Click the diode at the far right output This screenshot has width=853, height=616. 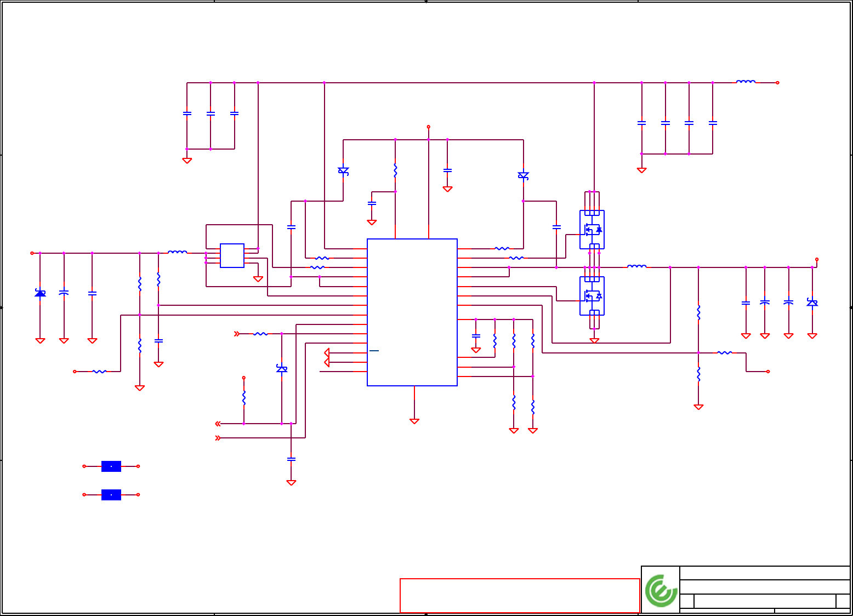click(x=812, y=302)
